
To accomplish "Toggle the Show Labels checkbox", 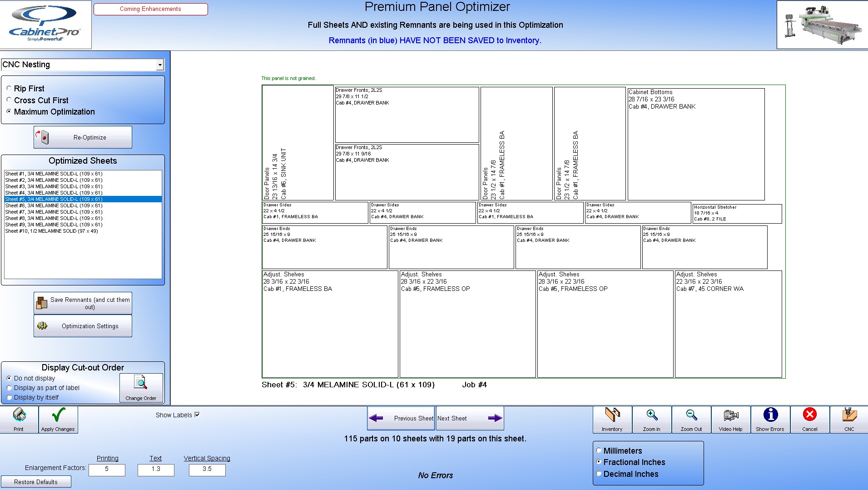I will coord(197,415).
